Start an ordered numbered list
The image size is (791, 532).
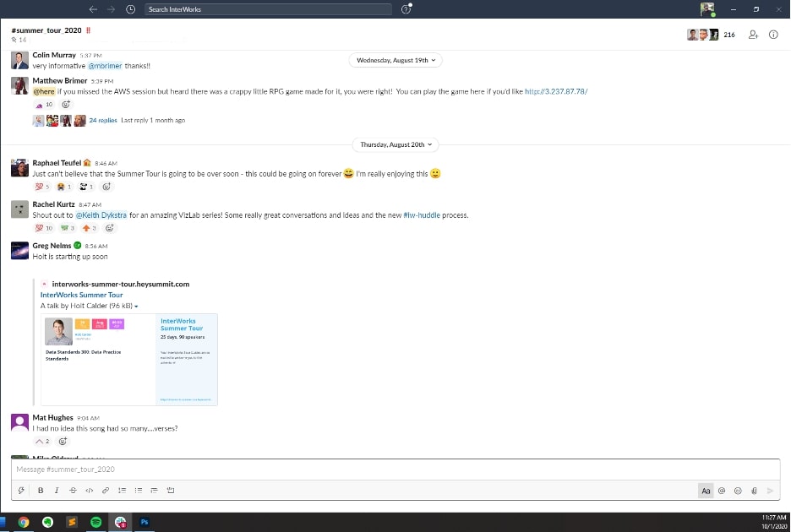(x=122, y=490)
